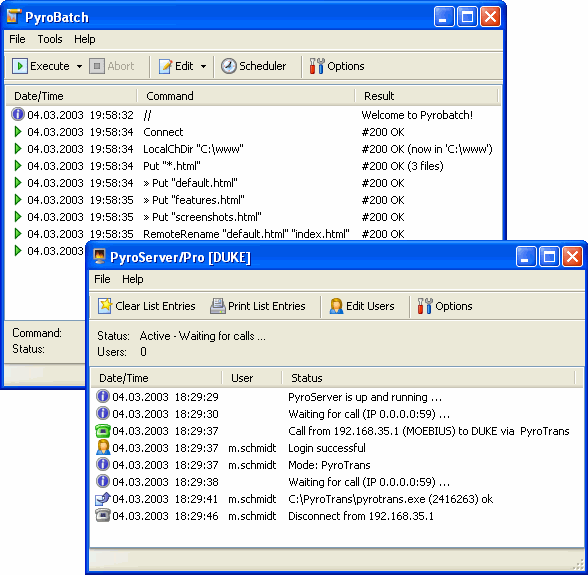Click Options label in PyroBatch toolbar

click(x=346, y=66)
